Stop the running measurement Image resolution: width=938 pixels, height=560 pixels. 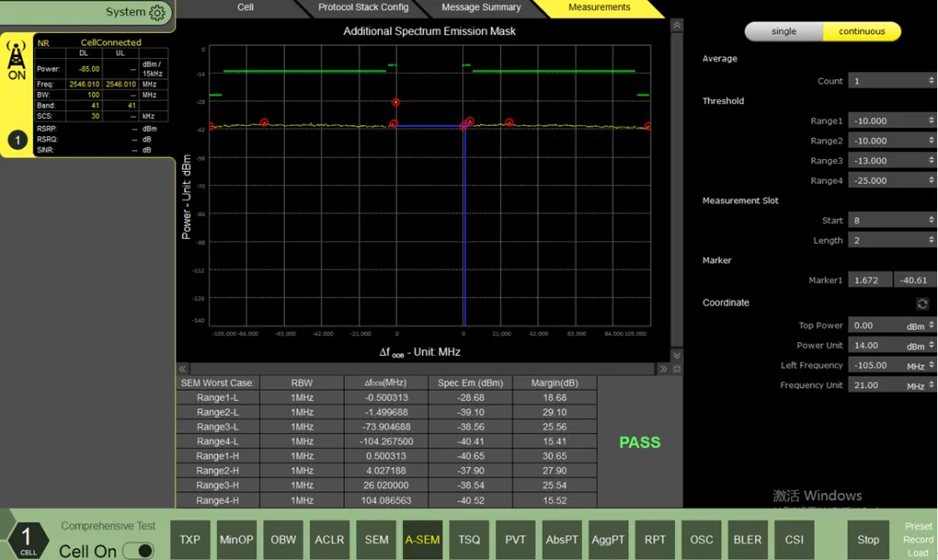pyautogui.click(x=868, y=540)
